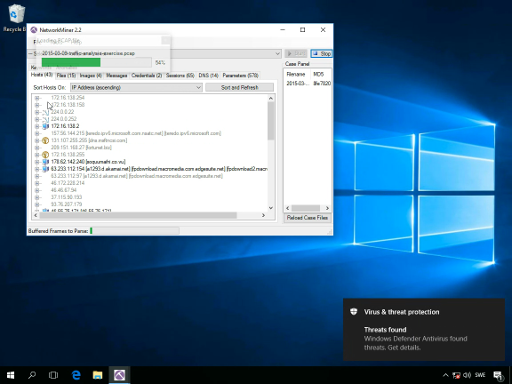Click the greyed Start button

pyautogui.click(x=296, y=54)
